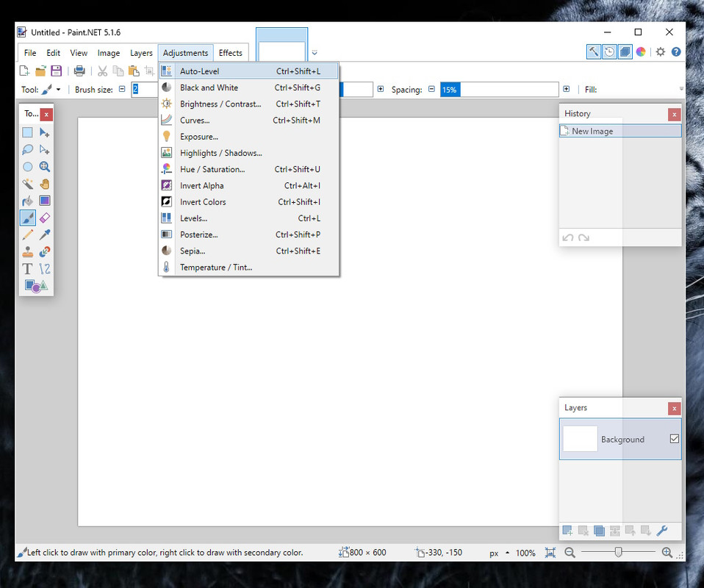The height and width of the screenshot is (588, 704).
Task: Choose Auto-Level from Adjustments menu
Action: coord(248,71)
